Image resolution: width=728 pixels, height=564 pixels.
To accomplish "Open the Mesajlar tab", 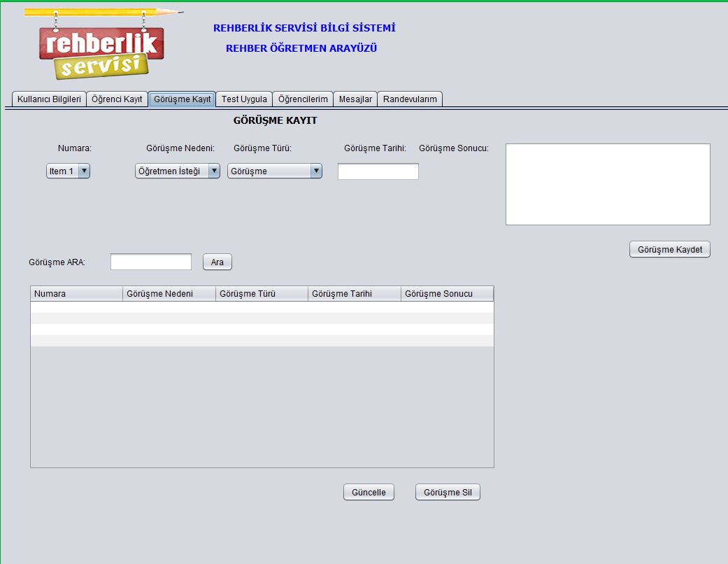I will 355,99.
